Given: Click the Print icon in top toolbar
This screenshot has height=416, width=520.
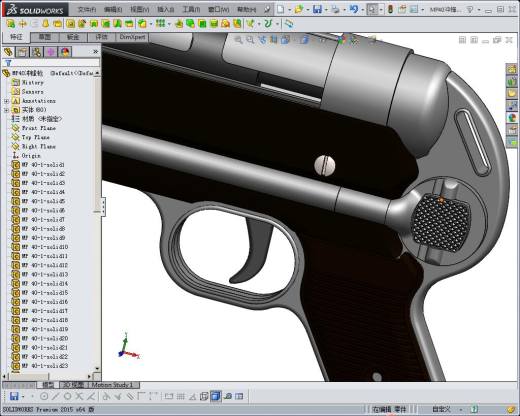Looking at the screenshot, I should coord(335,9).
